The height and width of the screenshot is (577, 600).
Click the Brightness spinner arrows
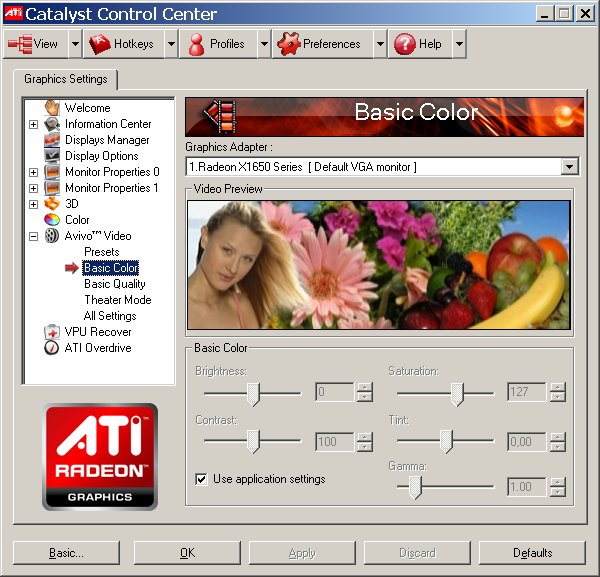(365, 392)
